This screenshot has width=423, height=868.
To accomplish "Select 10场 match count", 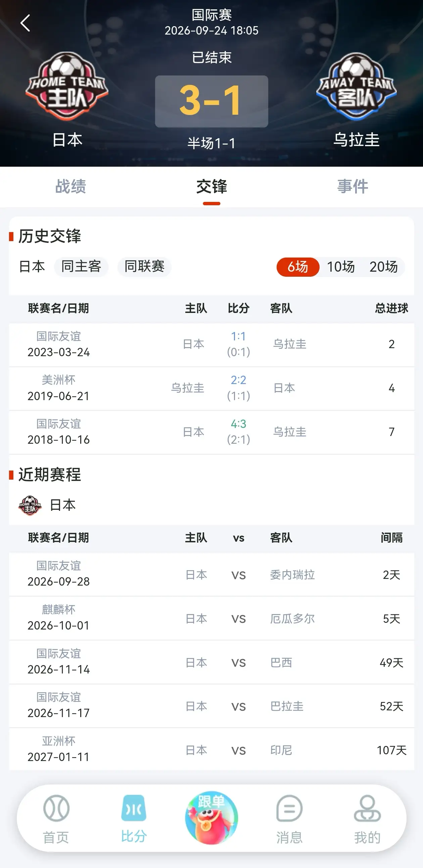I will 341,267.
